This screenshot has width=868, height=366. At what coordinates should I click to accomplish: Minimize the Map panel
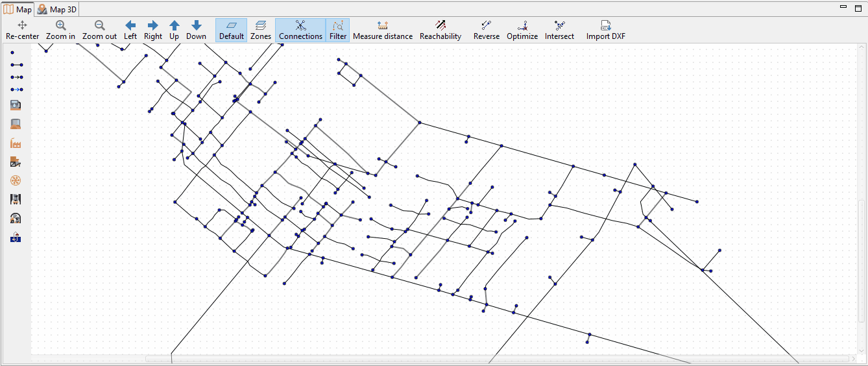click(x=843, y=6)
